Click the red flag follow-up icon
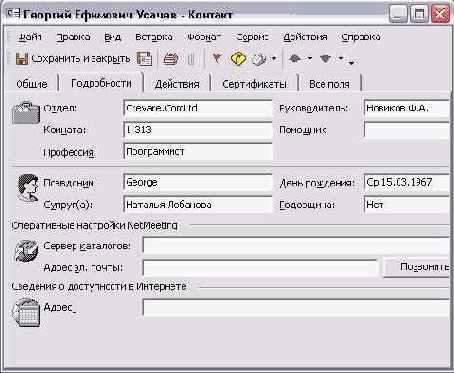This screenshot has width=454, height=373. click(x=217, y=59)
